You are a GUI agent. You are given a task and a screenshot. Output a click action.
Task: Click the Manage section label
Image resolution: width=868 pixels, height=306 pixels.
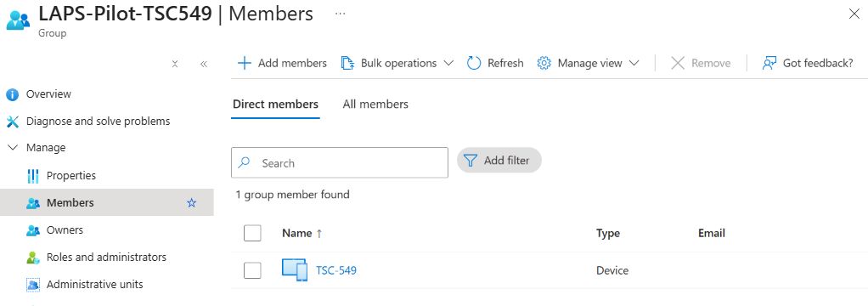[x=46, y=148]
